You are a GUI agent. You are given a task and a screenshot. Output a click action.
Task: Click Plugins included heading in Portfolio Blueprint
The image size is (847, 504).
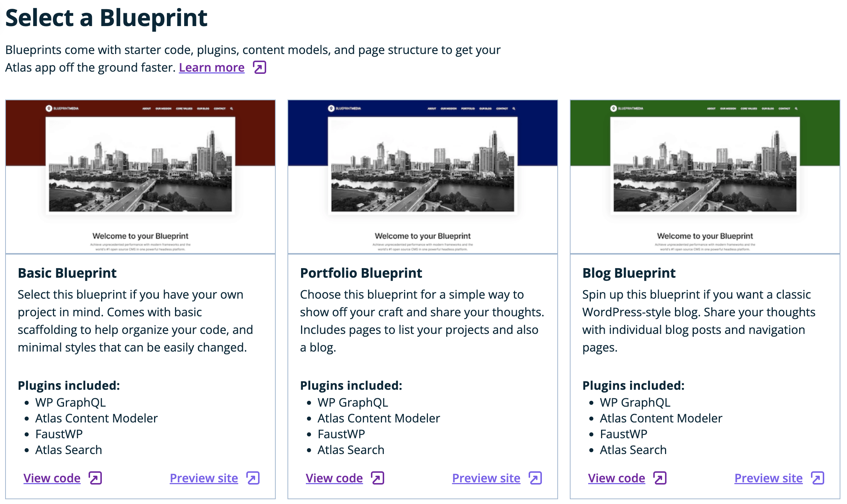tap(351, 385)
